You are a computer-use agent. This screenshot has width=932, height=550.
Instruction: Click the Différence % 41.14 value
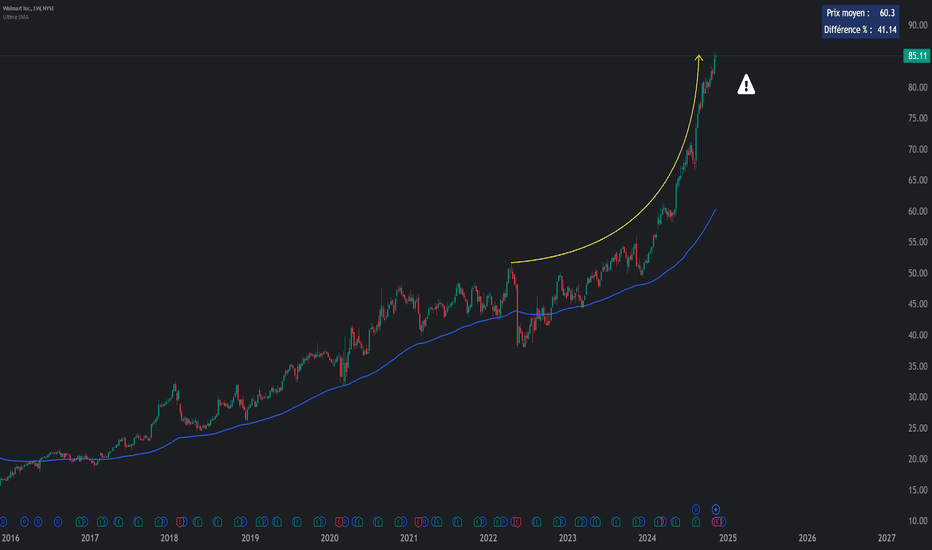pos(887,30)
